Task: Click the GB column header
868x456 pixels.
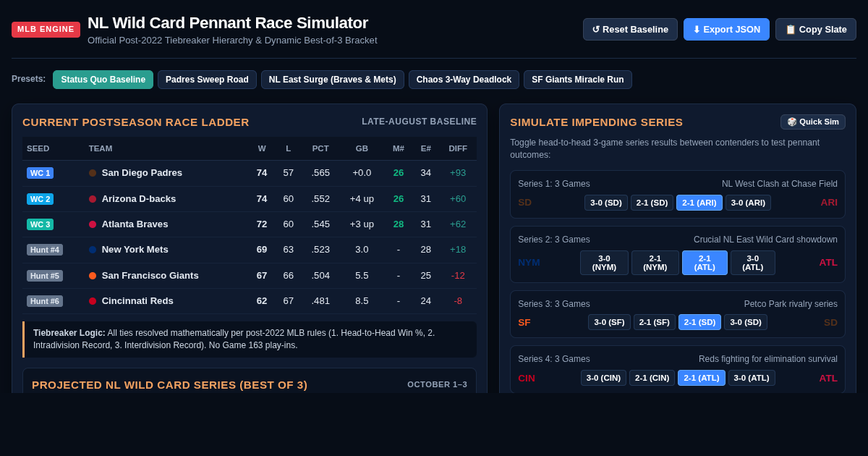Action: pos(362,148)
